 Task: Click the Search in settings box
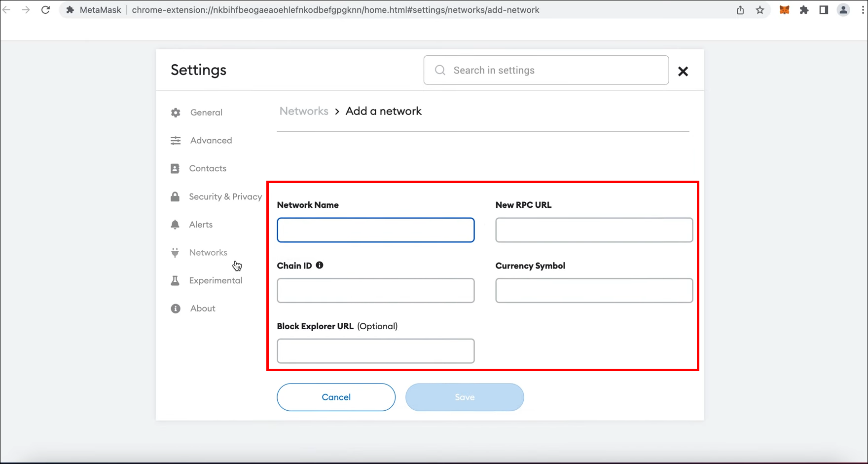coord(546,70)
